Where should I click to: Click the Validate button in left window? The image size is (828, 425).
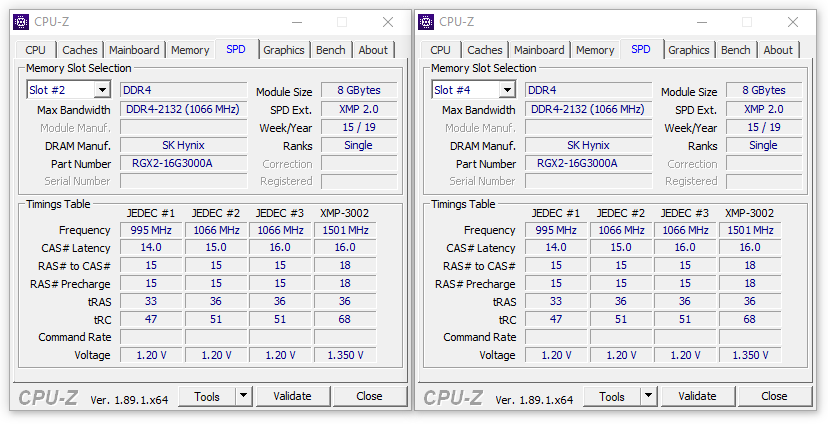292,396
